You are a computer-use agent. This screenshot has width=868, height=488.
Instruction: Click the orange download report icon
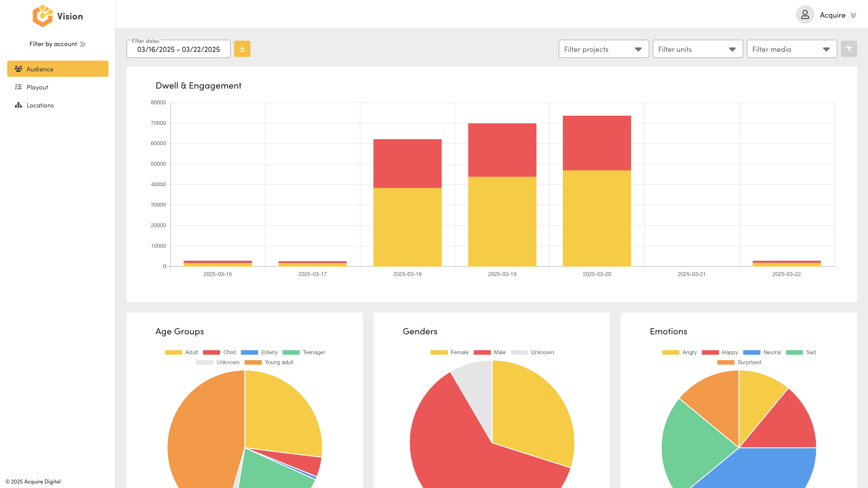point(242,49)
